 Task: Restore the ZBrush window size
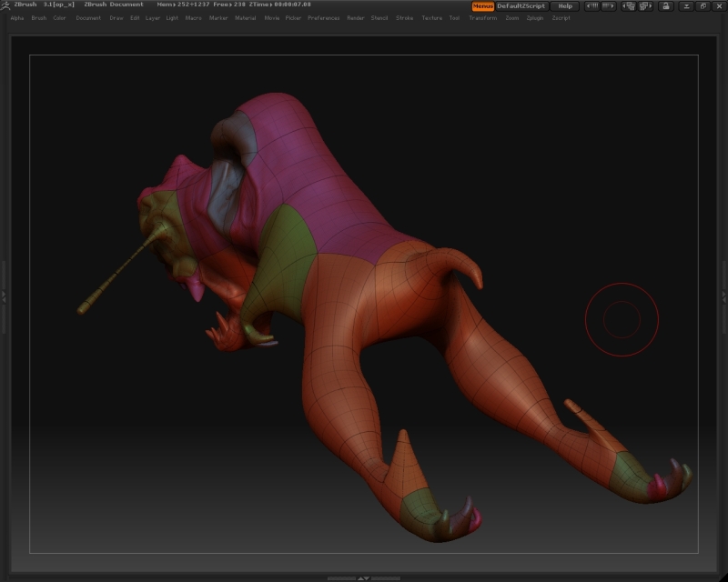(703, 6)
